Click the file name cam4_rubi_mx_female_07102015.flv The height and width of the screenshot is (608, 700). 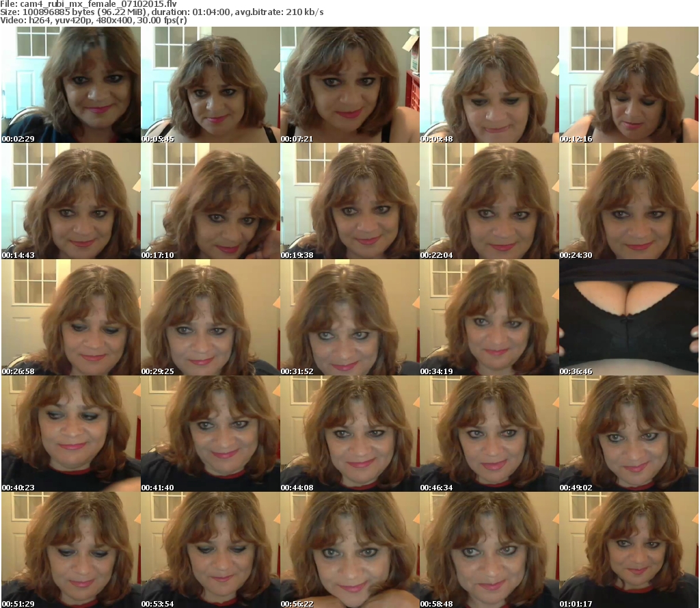[x=98, y=4]
